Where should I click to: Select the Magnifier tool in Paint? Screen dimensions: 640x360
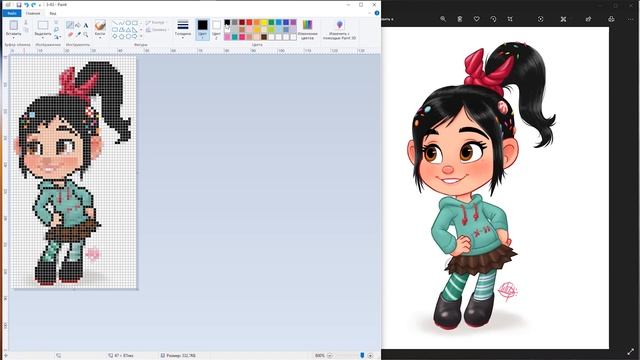coord(86,34)
